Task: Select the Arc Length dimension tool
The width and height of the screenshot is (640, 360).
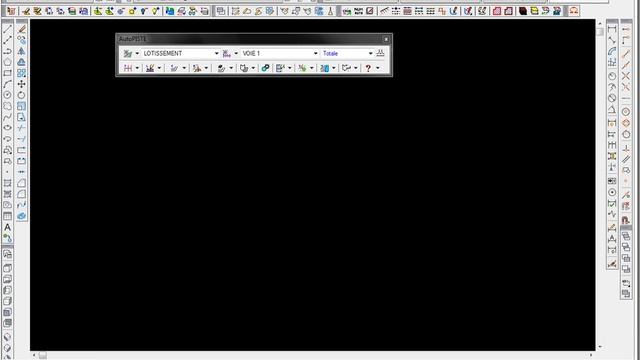Action: pos(612,51)
